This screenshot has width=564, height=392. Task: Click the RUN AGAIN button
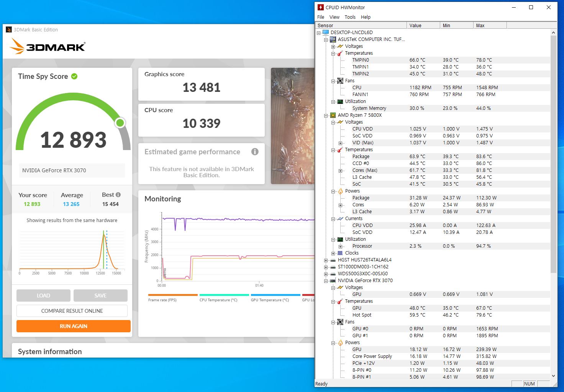pos(74,326)
